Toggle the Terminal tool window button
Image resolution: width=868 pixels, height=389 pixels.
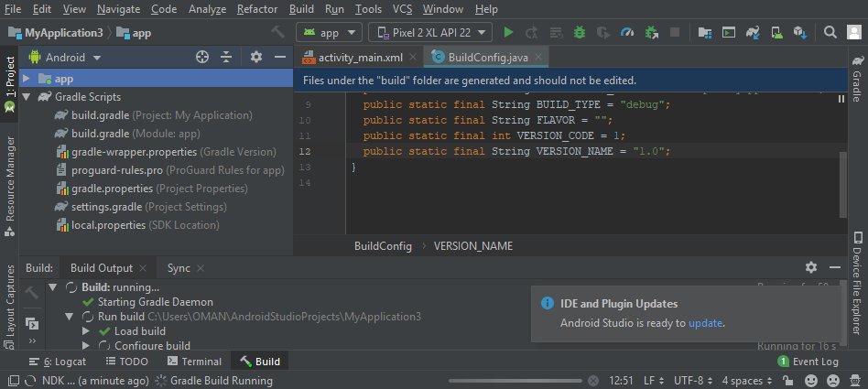[x=193, y=362]
